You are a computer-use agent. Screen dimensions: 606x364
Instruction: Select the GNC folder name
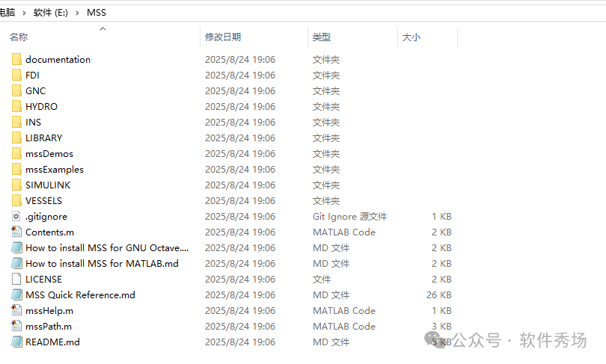tap(36, 90)
